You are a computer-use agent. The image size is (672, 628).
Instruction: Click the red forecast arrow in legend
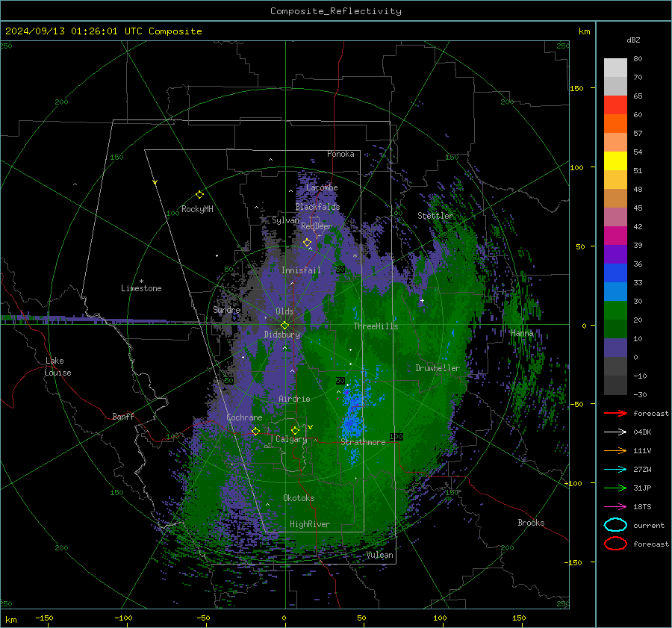click(x=615, y=413)
